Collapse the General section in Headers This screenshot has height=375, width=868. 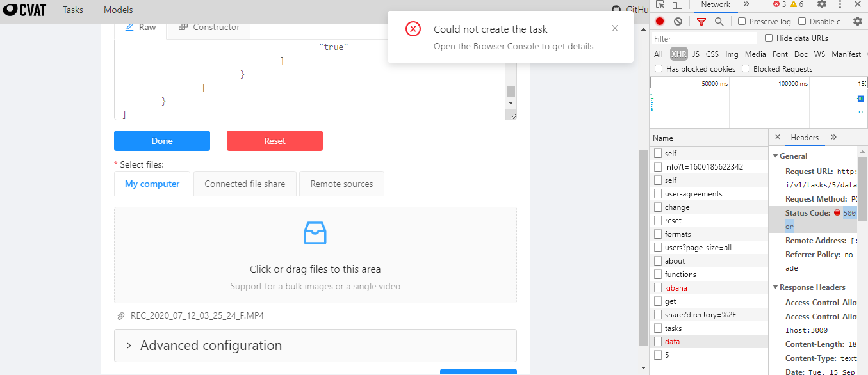[x=776, y=156]
